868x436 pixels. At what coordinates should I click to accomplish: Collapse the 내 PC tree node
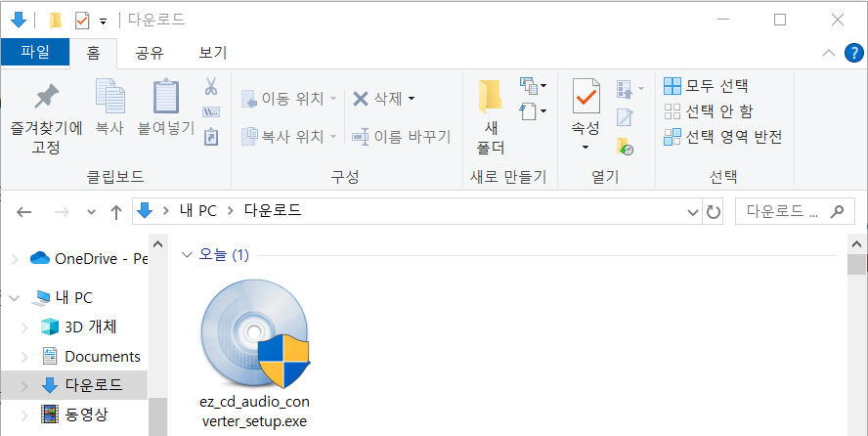pyautogui.click(x=15, y=298)
